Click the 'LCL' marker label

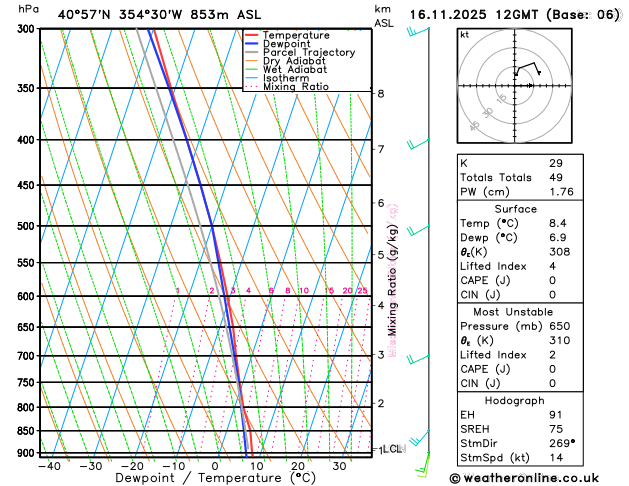pyautogui.click(x=392, y=449)
